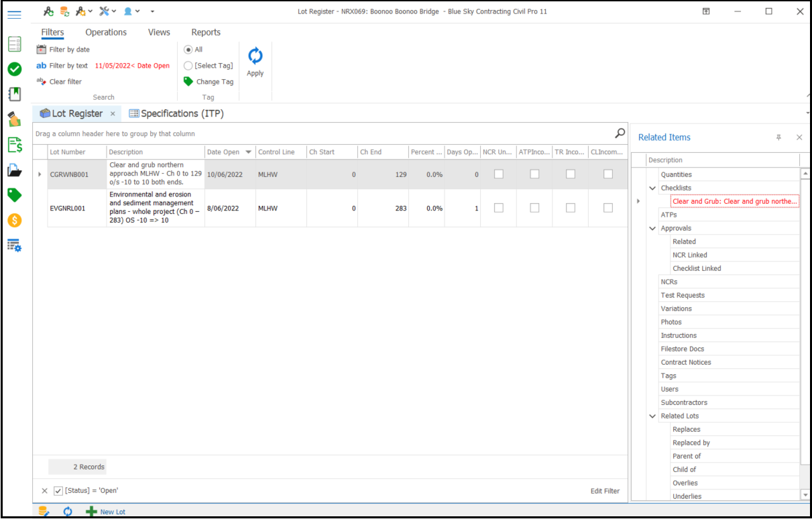
Task: Click the green plus New Lot icon
Action: (92, 512)
